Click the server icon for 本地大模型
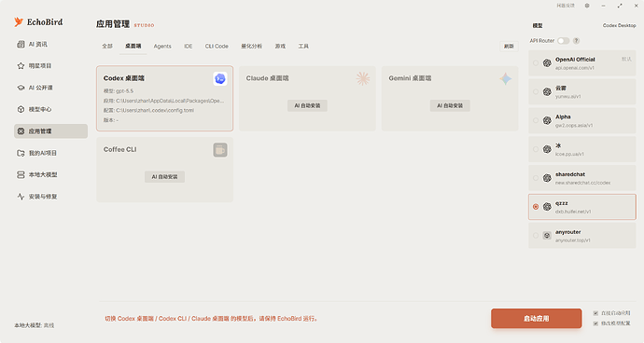Image resolution: width=644 pixels, height=343 pixels. point(21,175)
